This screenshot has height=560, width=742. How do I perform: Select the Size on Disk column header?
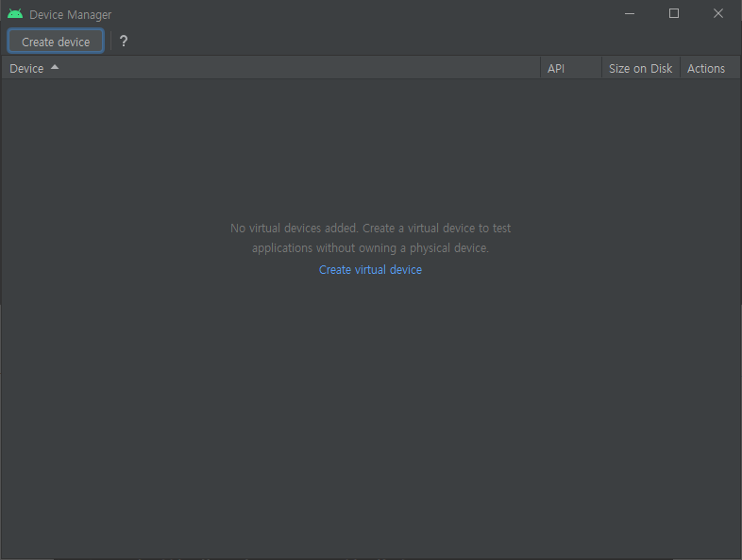click(641, 68)
